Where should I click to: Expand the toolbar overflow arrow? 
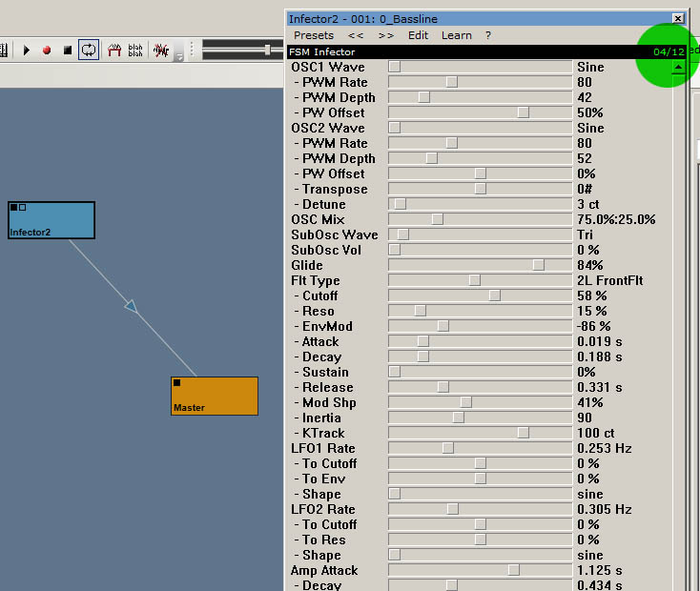coord(179,58)
